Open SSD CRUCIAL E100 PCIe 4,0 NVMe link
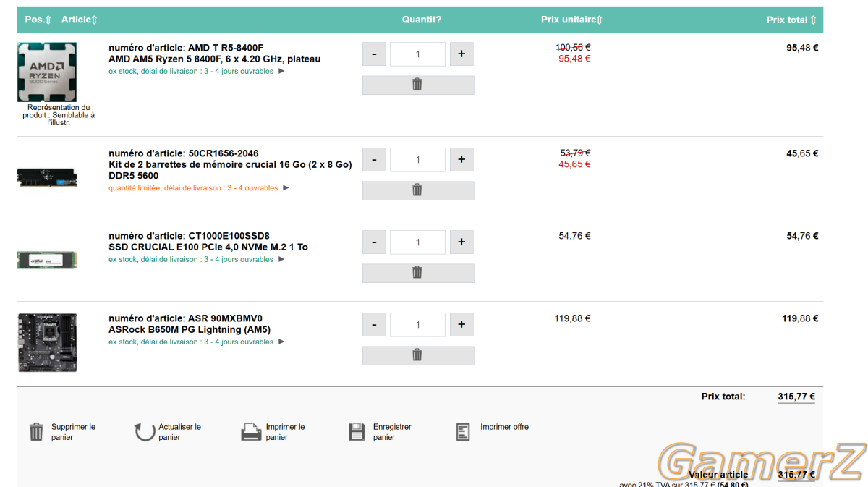 click(208, 247)
